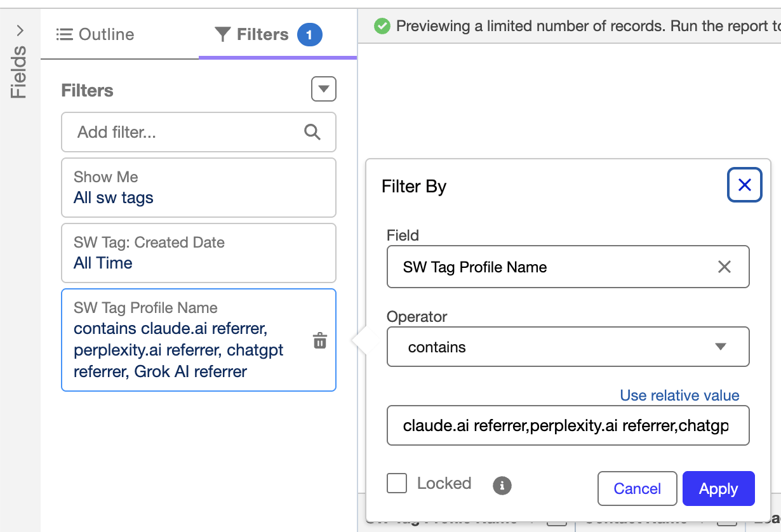Cancel the filter changes
This screenshot has width=781, height=532.
click(637, 488)
